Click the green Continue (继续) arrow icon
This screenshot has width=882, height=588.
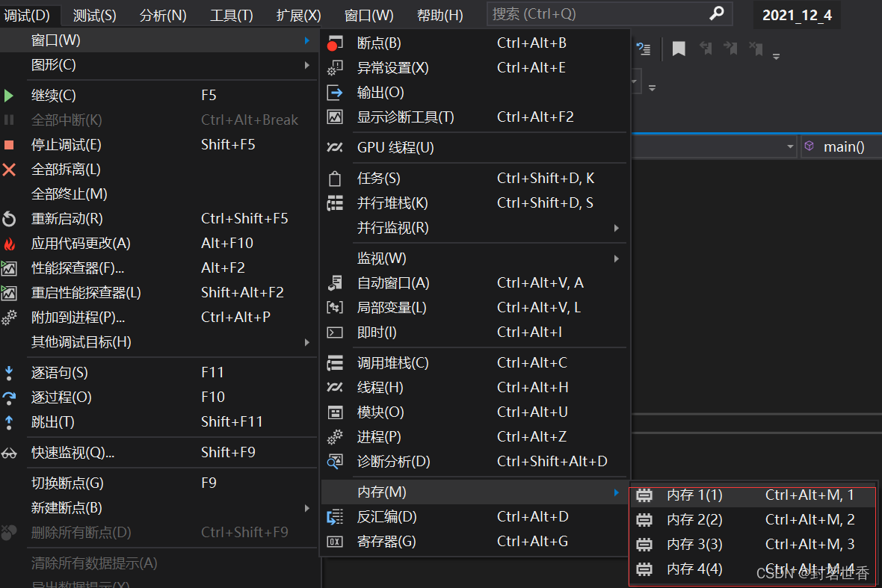(x=9, y=96)
